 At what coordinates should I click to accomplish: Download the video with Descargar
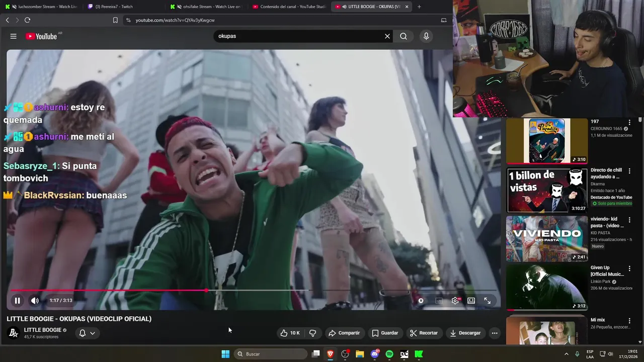tap(465, 333)
